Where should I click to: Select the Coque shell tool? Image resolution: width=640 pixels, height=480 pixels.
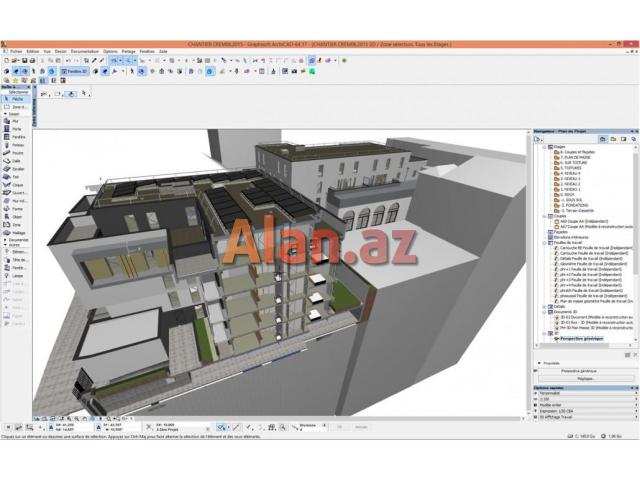tap(16, 185)
